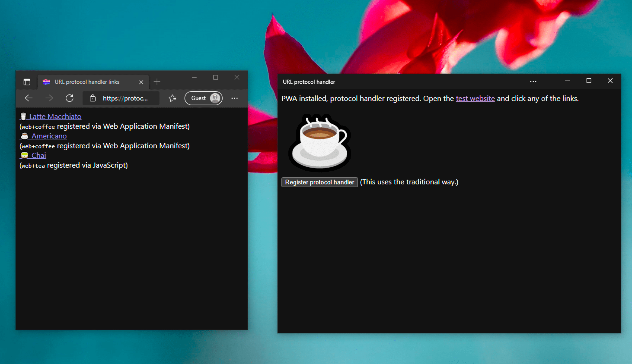Click the back navigation arrow button
Viewport: 632px width, 364px height.
coord(28,98)
